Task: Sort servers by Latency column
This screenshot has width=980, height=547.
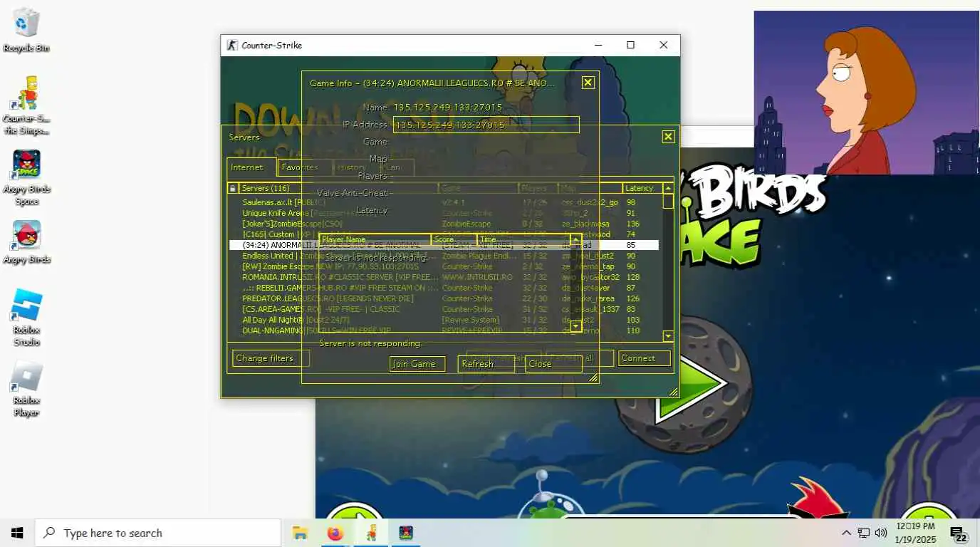Action: (x=642, y=188)
